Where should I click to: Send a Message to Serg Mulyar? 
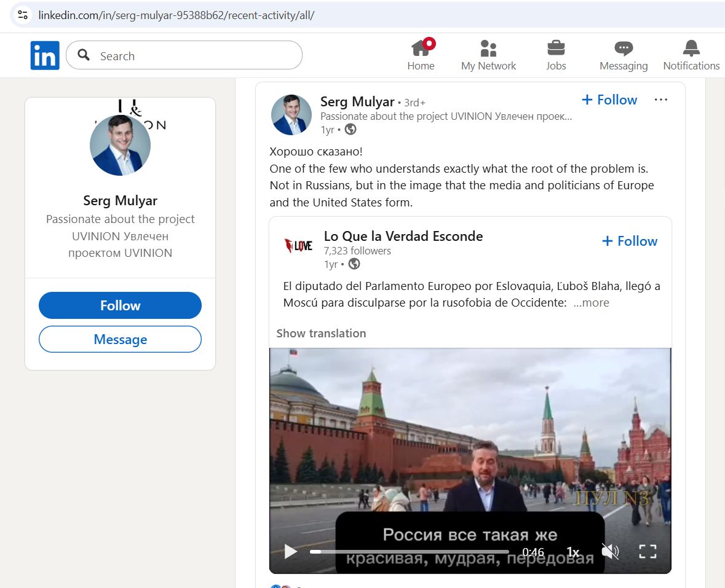[120, 339]
